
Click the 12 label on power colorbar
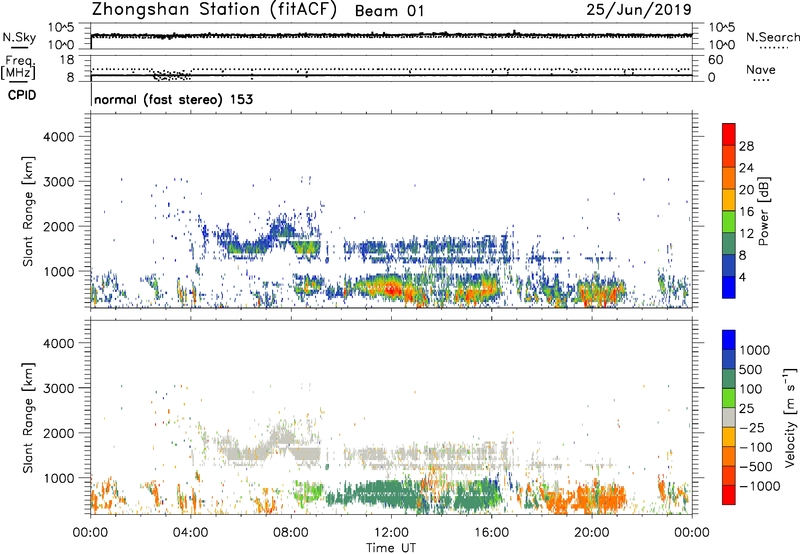pyautogui.click(x=746, y=234)
